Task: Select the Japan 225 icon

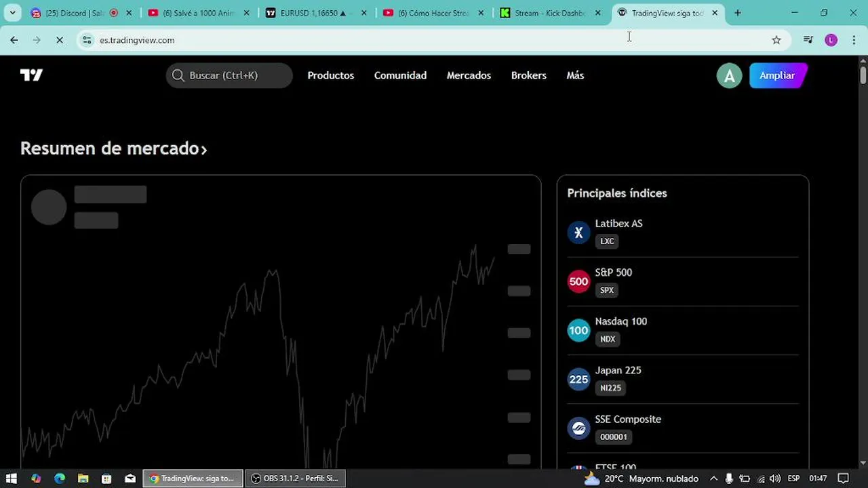Action: coord(578,379)
